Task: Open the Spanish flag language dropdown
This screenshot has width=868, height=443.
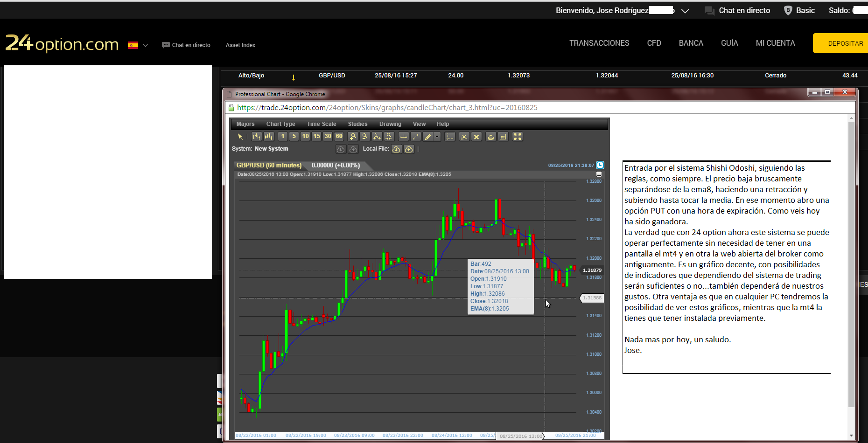Action: 138,45
